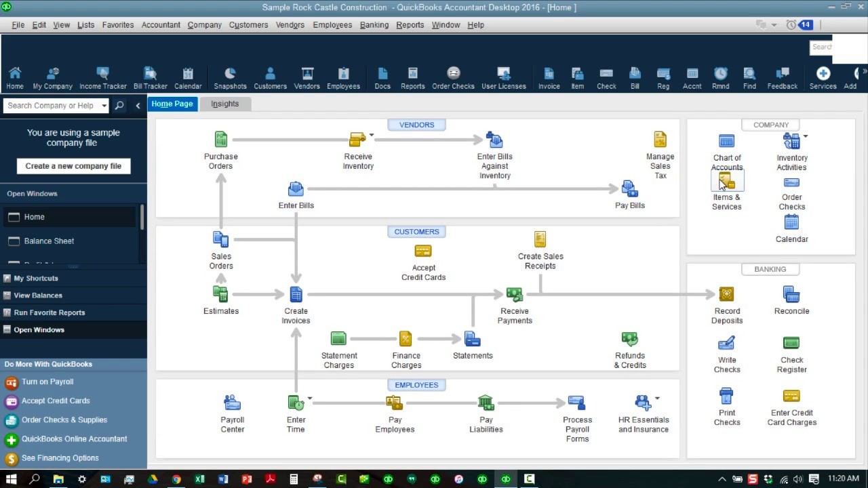
Task: Open Sales Orders
Action: coord(220,239)
